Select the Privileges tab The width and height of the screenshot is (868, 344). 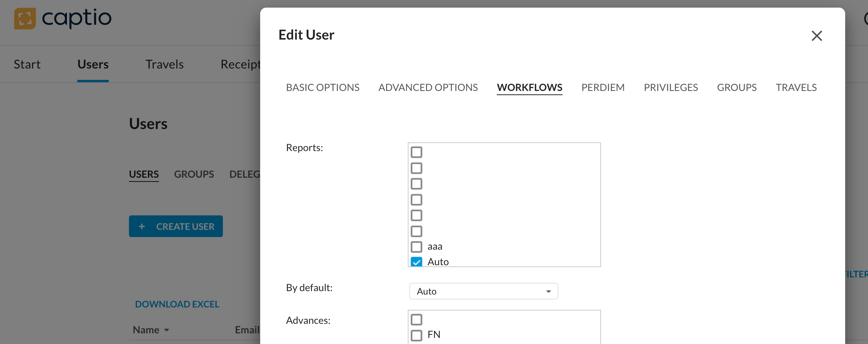tap(671, 88)
